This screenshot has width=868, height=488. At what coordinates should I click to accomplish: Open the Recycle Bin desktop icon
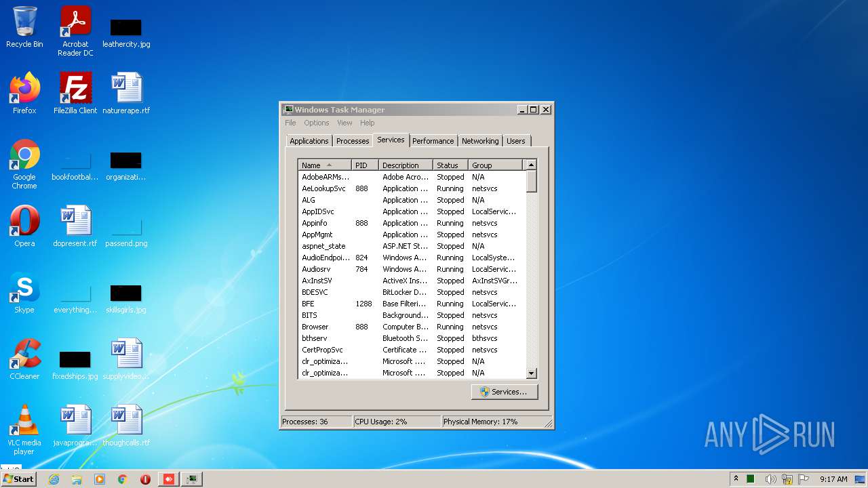[x=24, y=28]
